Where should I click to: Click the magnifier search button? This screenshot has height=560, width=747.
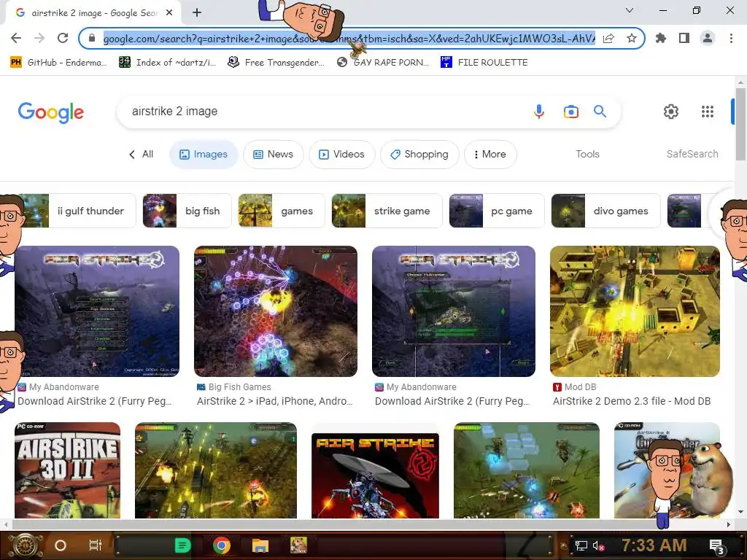click(600, 112)
